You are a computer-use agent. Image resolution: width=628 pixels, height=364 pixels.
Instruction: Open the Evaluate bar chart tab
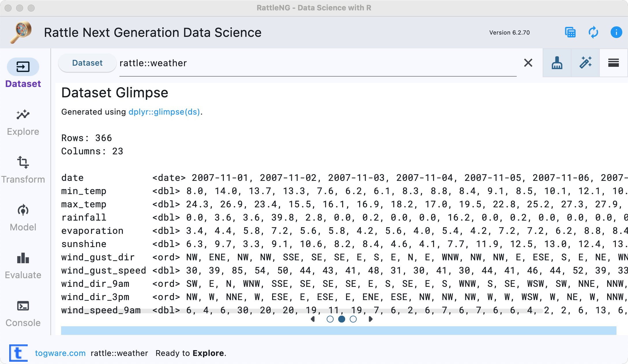(x=23, y=266)
